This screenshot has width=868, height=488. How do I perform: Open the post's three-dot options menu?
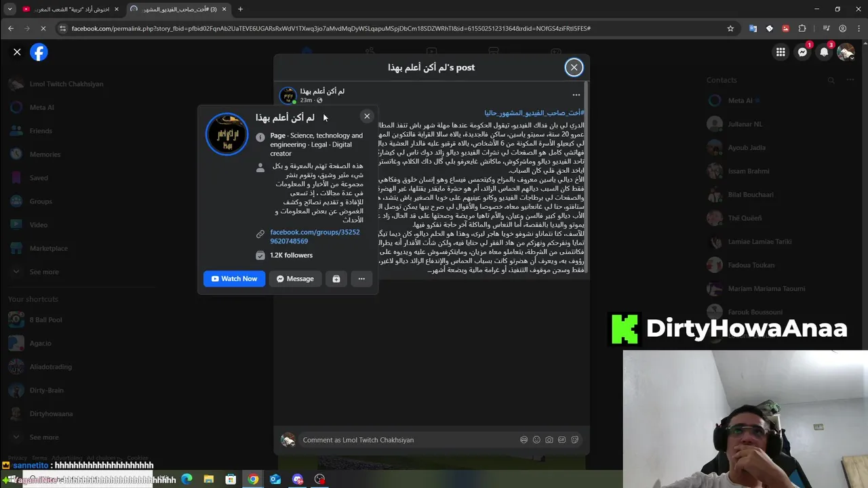point(576,95)
